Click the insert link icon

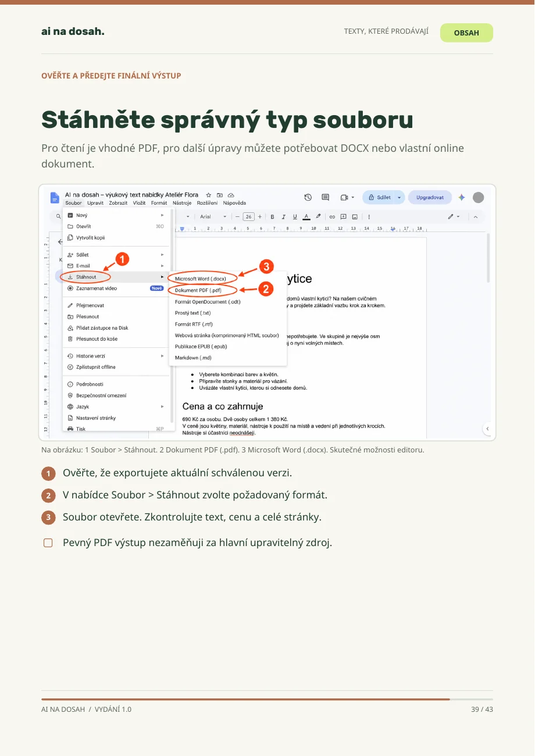point(332,216)
